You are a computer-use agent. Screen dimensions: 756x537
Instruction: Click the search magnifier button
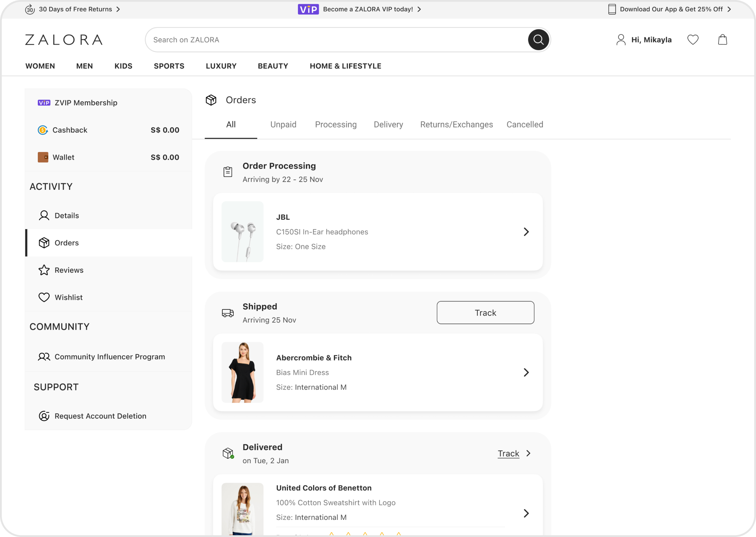[538, 40]
